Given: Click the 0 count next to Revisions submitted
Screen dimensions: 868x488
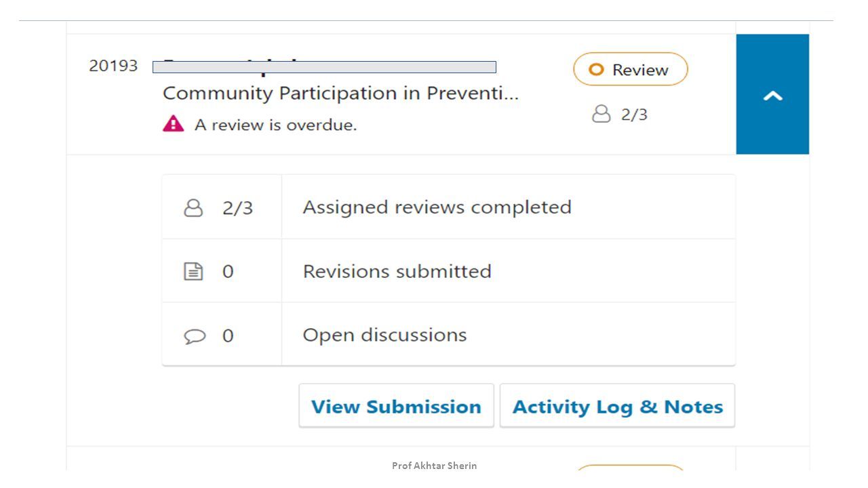Looking at the screenshot, I should click(x=228, y=272).
